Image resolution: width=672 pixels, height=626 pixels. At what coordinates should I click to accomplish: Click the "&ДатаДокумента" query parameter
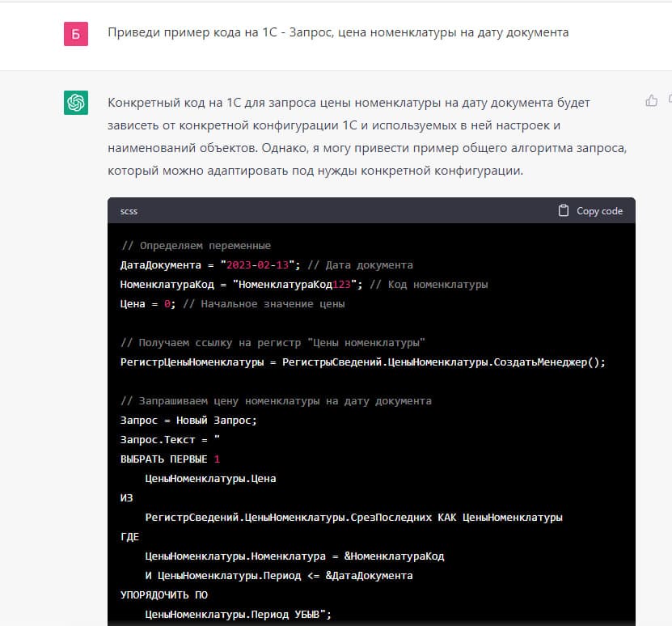[x=369, y=576]
